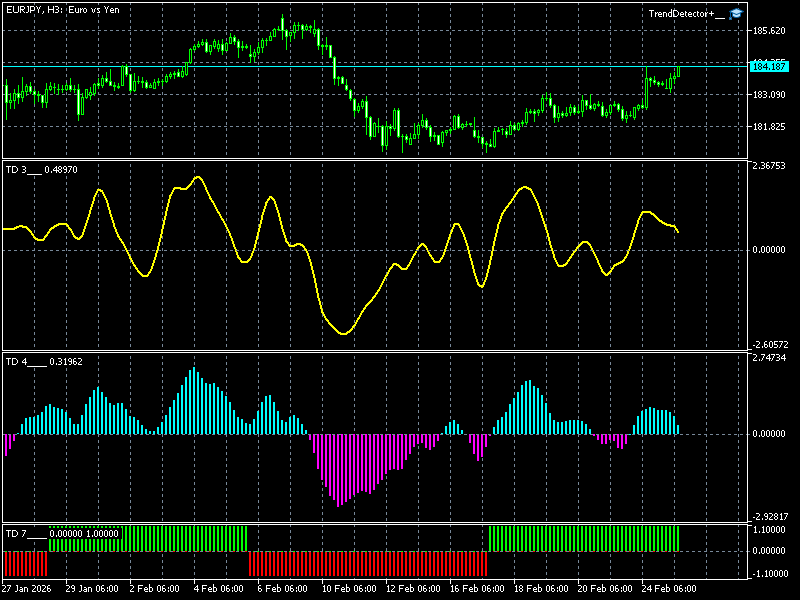Click the cyan 184.187 price tag

pos(769,66)
